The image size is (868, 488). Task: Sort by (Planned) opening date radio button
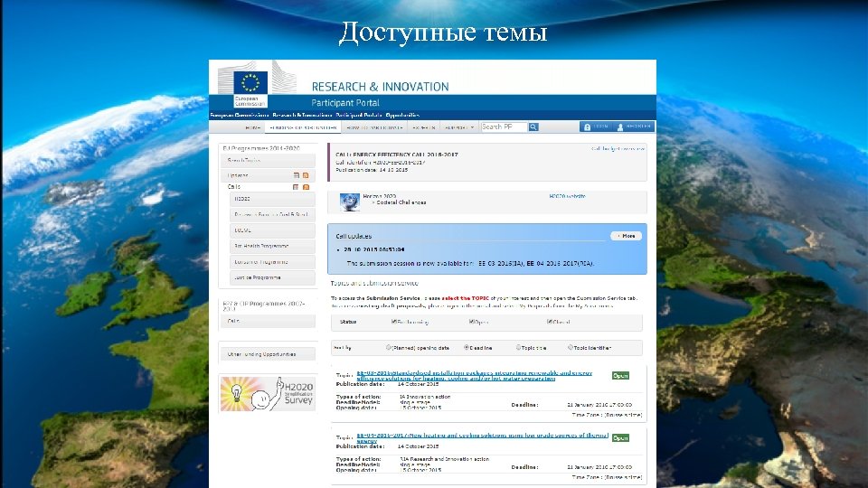click(388, 347)
